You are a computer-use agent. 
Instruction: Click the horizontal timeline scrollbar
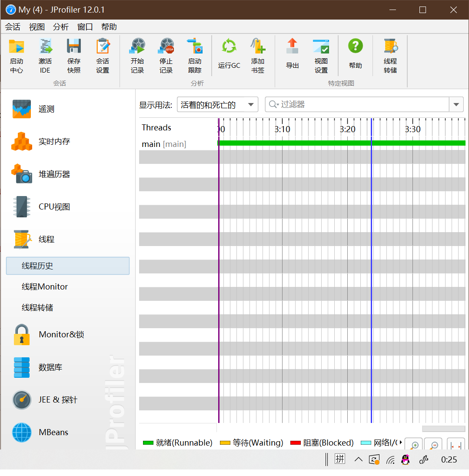coord(443,428)
